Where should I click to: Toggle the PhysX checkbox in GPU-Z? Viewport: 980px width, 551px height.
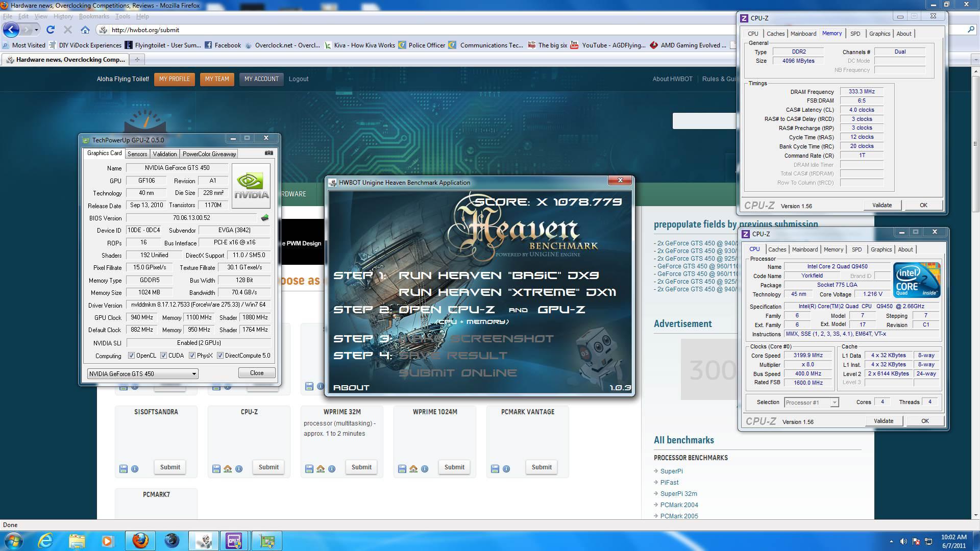pyautogui.click(x=192, y=356)
